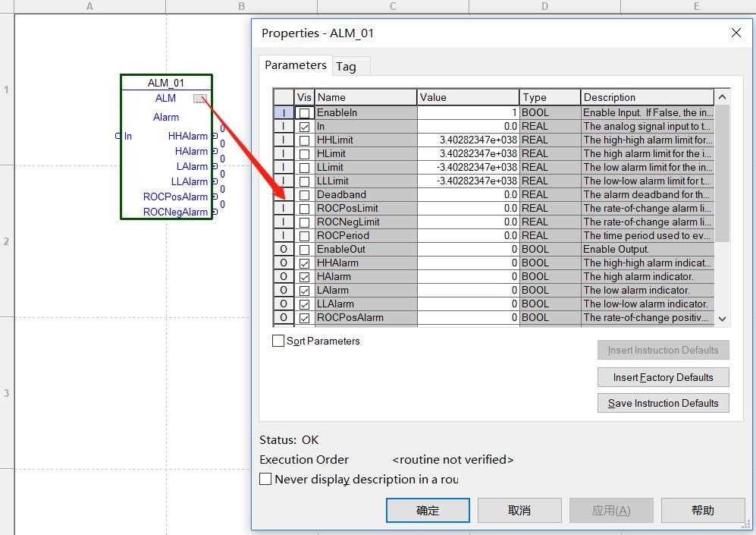Edit the LLimit value cell

[x=468, y=168]
